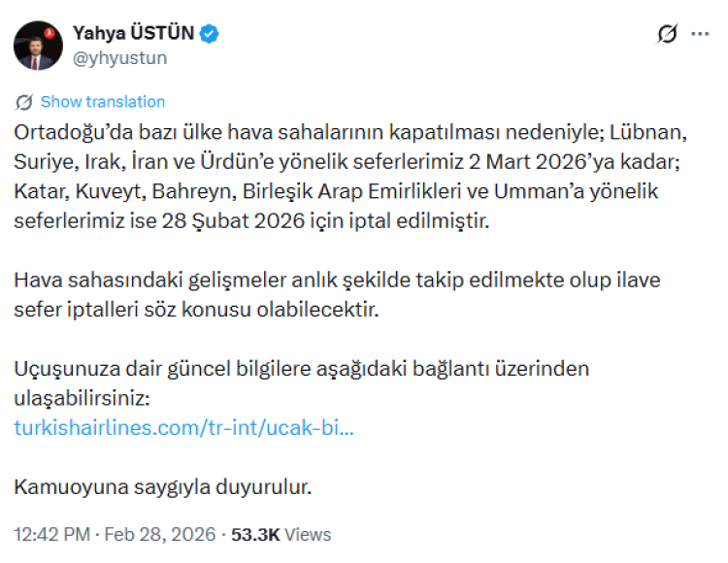728x563 pixels.
Task: Click the Grok icon beside Show translation
Action: 25,102
